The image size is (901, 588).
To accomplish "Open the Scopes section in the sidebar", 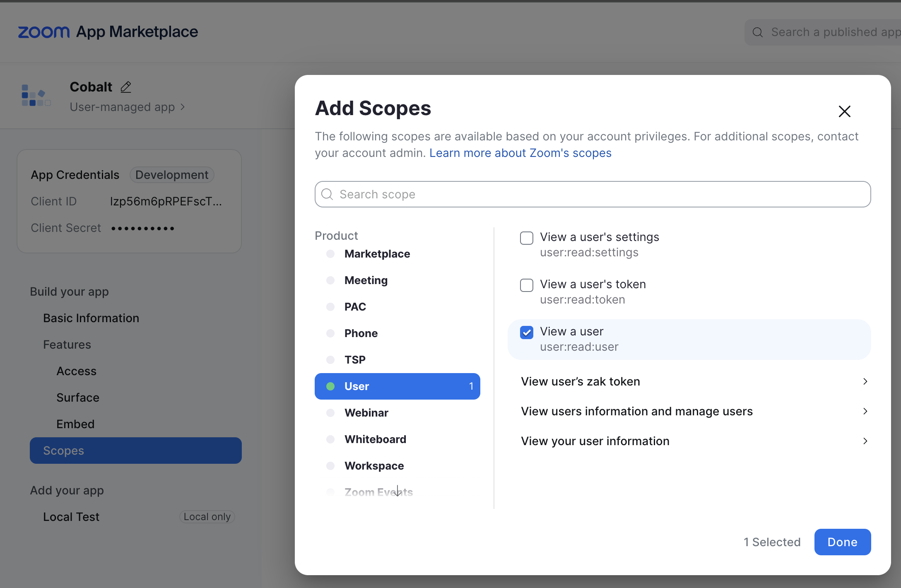I will (x=63, y=451).
